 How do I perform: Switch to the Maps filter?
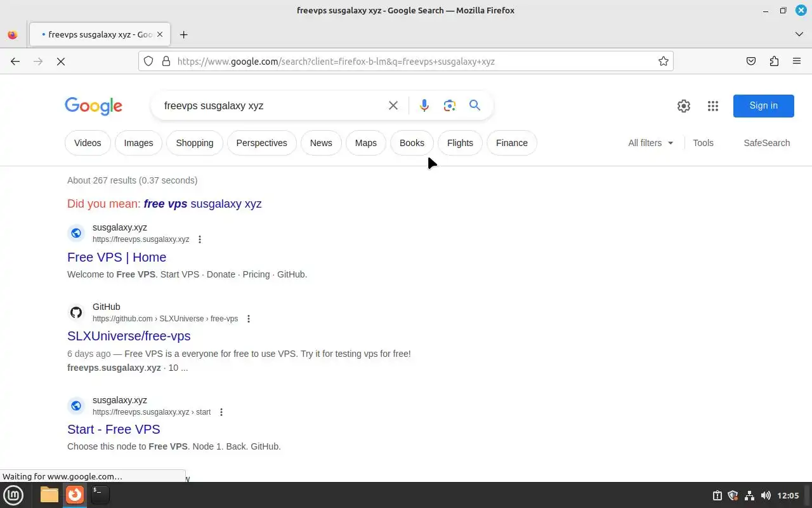pyautogui.click(x=365, y=143)
